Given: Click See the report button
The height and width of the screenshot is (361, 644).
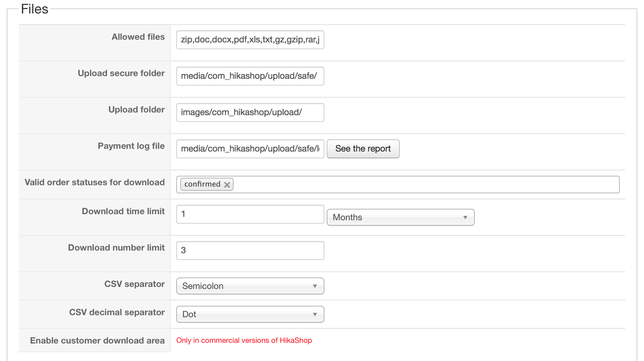Looking at the screenshot, I should (x=363, y=149).
